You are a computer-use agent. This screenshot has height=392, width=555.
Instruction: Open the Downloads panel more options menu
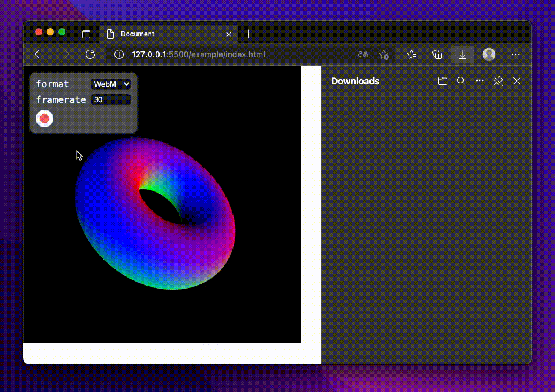click(x=480, y=81)
